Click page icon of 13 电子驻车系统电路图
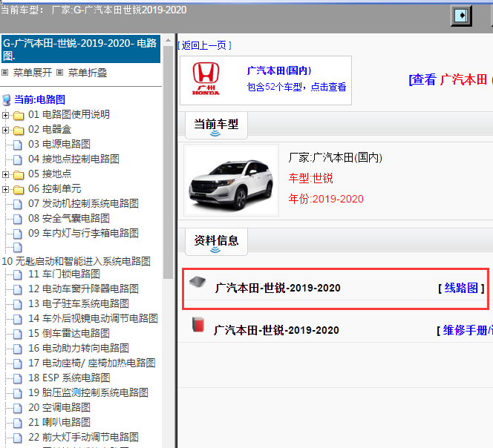Screen dimensions: 493x448 point(18,304)
